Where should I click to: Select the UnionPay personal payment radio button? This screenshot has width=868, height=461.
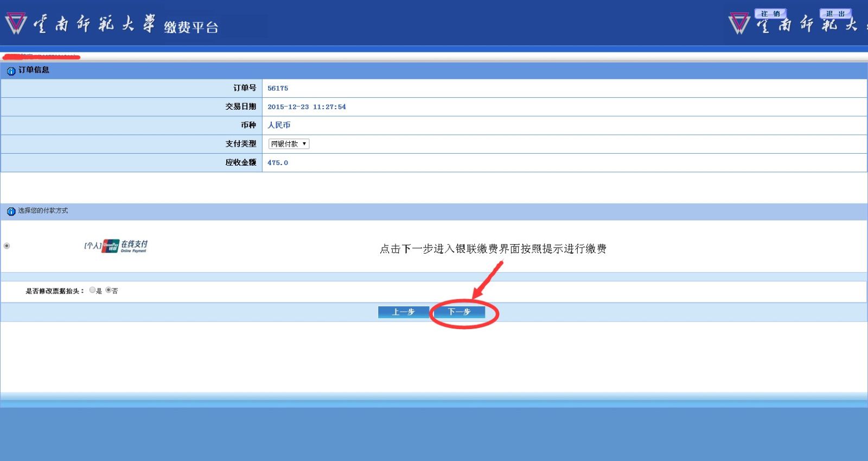click(x=7, y=246)
